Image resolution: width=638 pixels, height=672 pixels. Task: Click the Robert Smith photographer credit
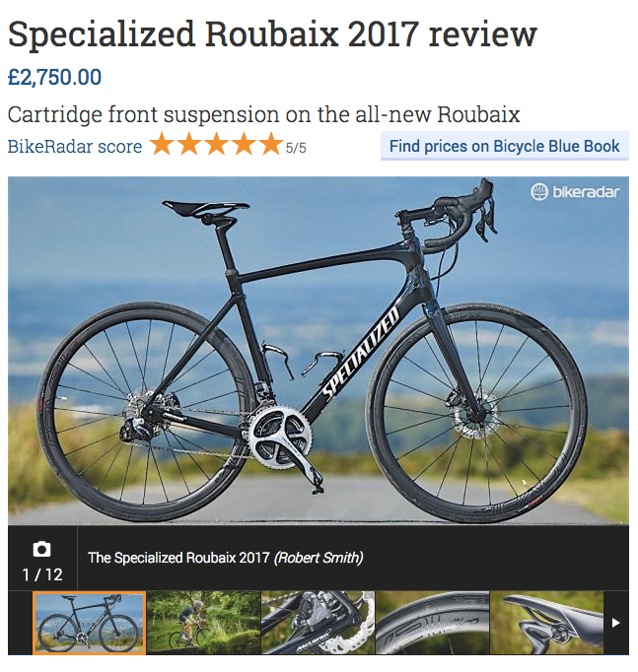click(319, 558)
